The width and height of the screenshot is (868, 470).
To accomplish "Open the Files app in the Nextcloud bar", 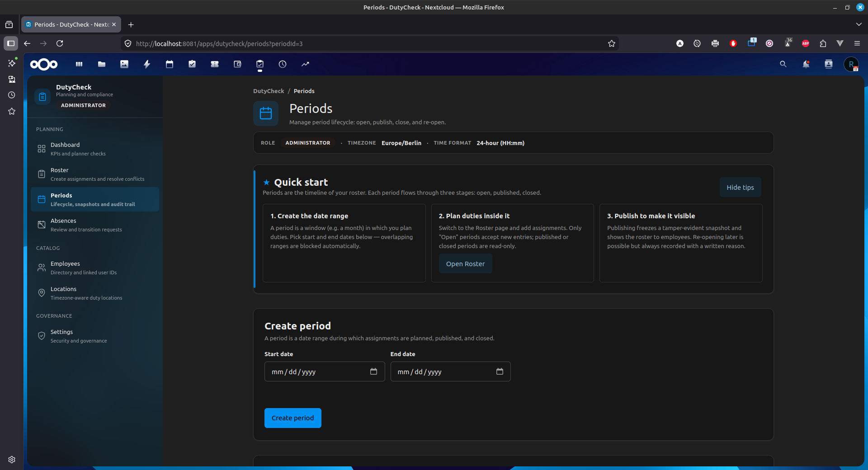I will (102, 64).
